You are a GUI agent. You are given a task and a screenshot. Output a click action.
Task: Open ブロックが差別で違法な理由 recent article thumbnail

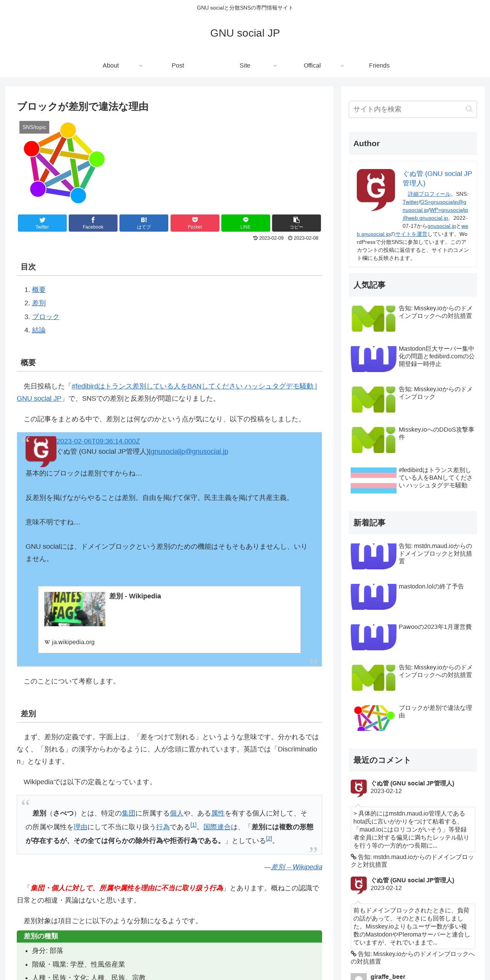pos(374,718)
